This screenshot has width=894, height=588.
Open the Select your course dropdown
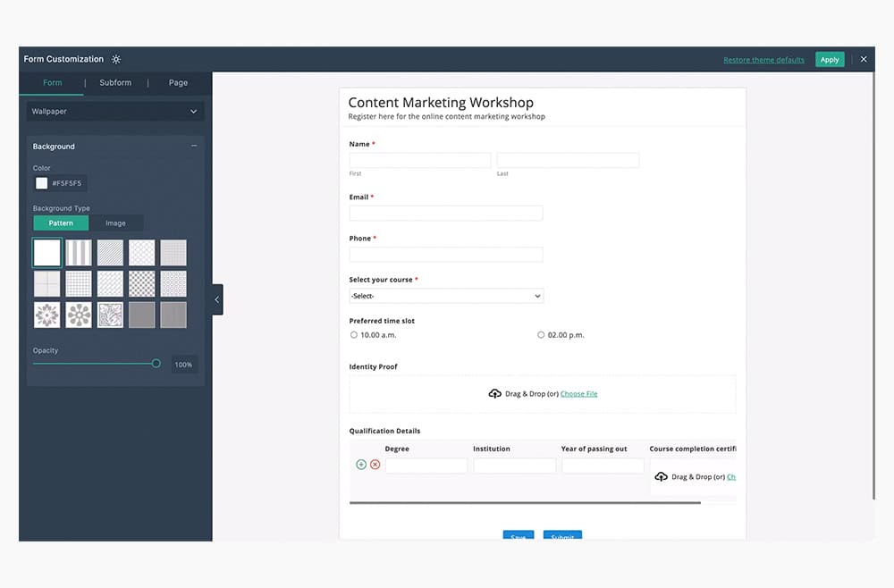point(446,296)
